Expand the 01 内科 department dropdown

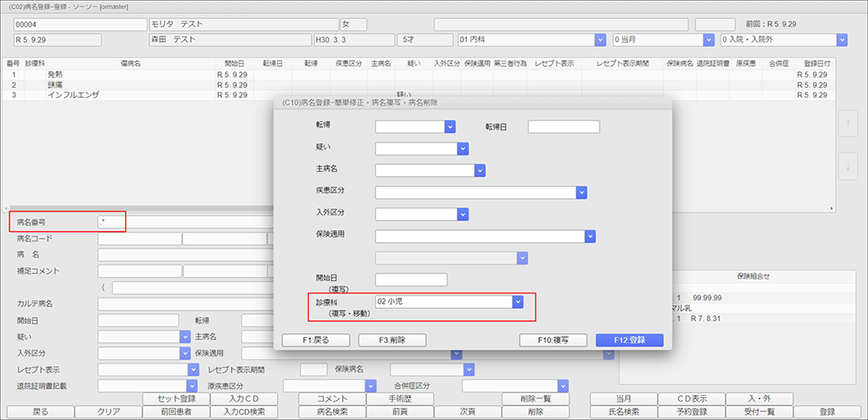600,40
